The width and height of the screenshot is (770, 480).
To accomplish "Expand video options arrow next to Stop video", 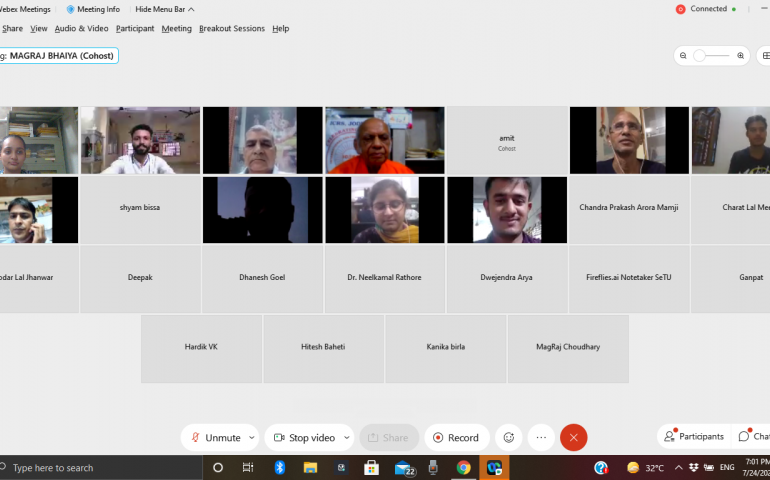I will tap(346, 437).
